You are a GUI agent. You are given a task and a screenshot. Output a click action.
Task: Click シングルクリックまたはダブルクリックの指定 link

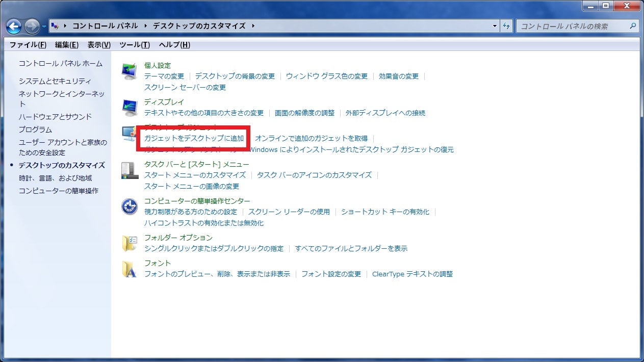tap(214, 248)
